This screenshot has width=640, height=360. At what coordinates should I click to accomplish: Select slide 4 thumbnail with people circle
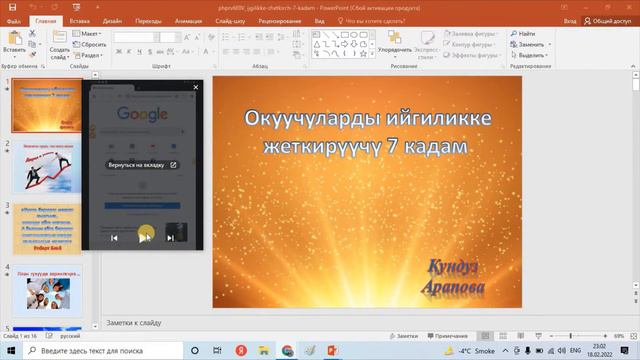click(x=47, y=291)
